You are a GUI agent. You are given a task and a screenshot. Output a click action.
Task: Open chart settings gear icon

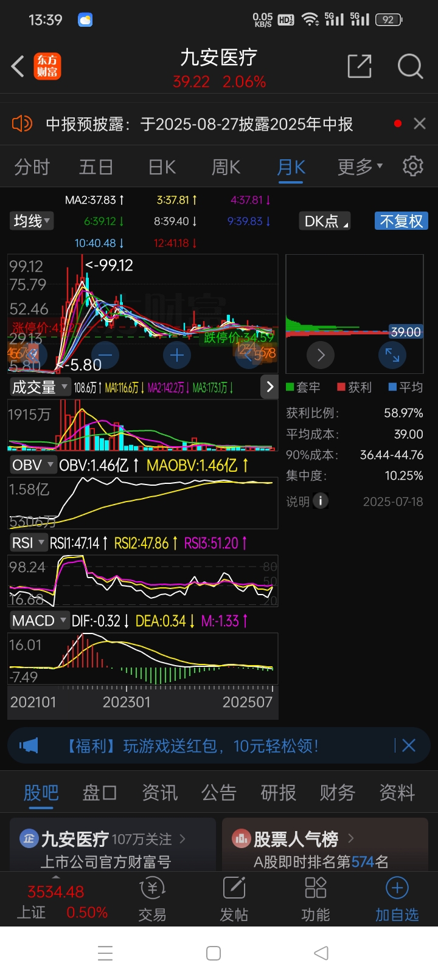pos(413,166)
